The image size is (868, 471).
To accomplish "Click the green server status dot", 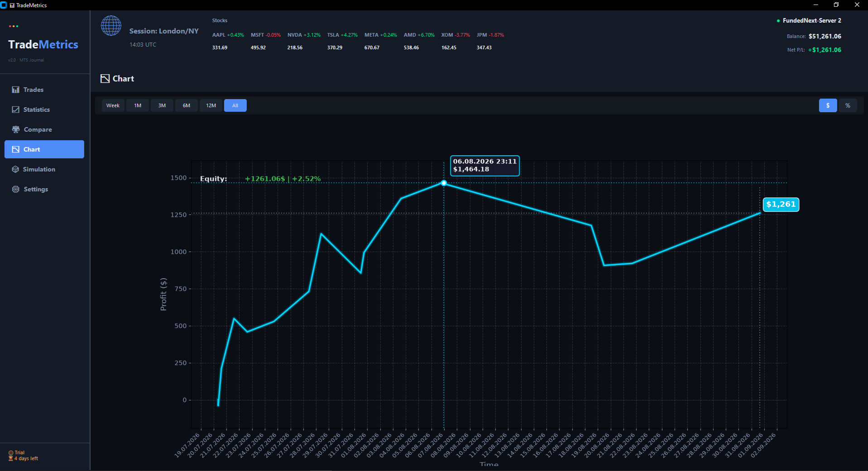I will click(778, 21).
